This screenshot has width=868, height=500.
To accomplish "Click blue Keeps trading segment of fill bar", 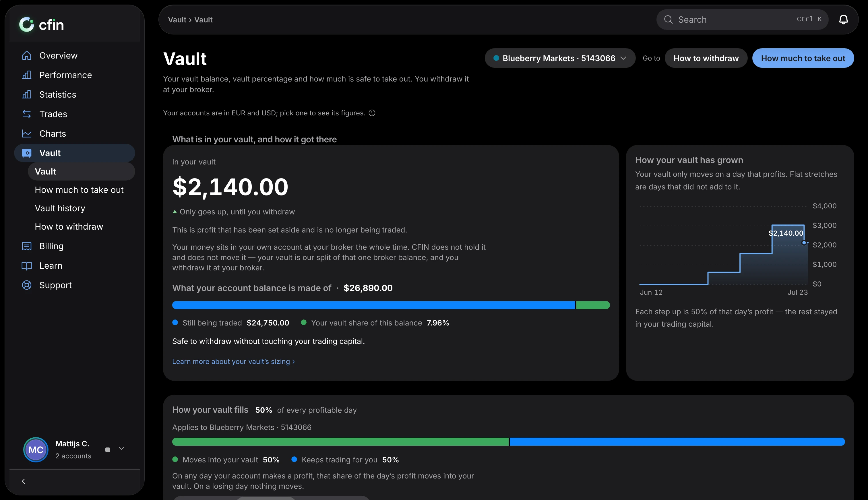I will coord(677,442).
